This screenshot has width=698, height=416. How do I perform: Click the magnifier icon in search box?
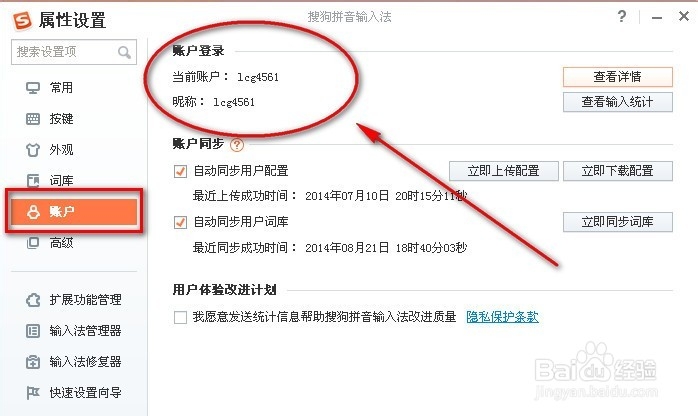[124, 53]
